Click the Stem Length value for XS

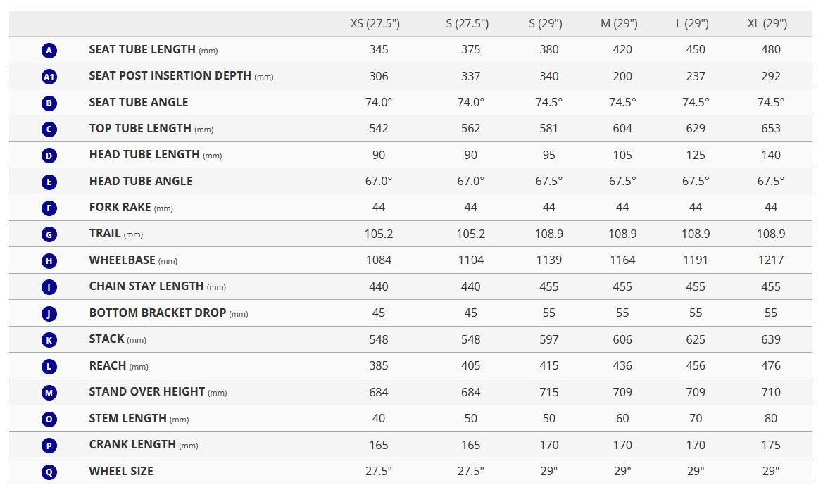[379, 418]
